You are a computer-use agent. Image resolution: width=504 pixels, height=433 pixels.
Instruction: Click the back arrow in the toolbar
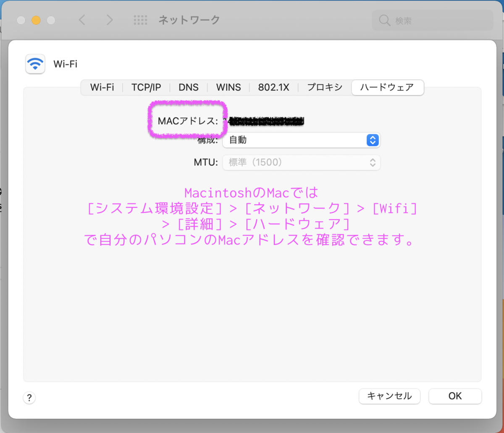pyautogui.click(x=81, y=20)
